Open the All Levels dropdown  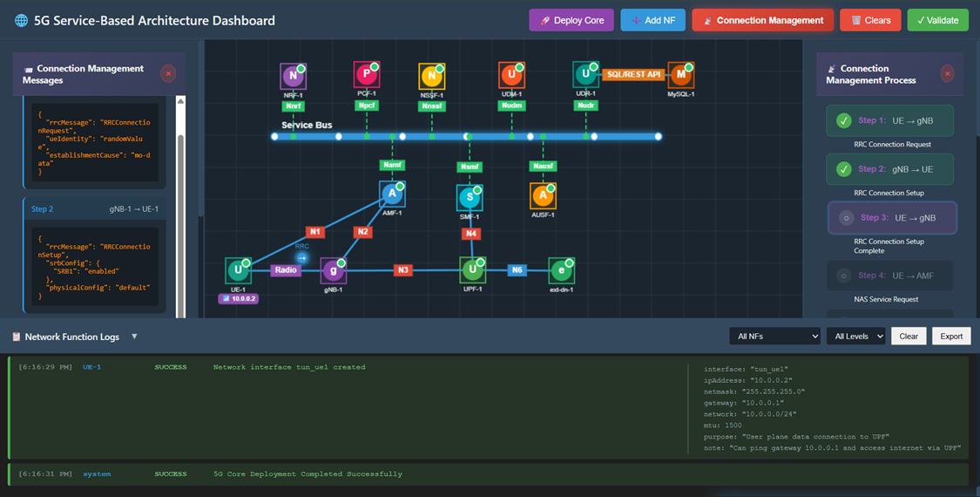pos(855,336)
